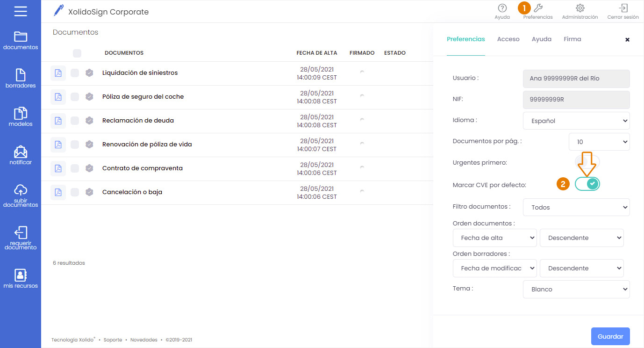
Task: Open PDF icon for Póliza de seguro del coche
Action: (58, 97)
